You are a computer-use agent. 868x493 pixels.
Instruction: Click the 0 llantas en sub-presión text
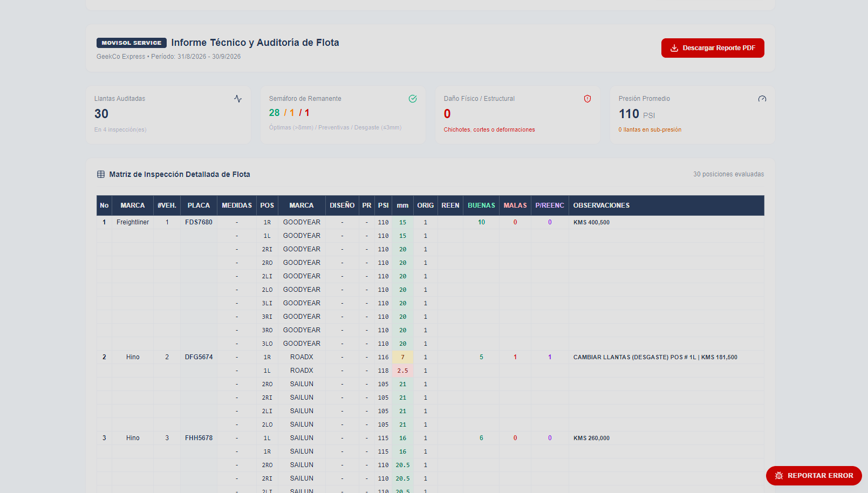click(x=650, y=129)
